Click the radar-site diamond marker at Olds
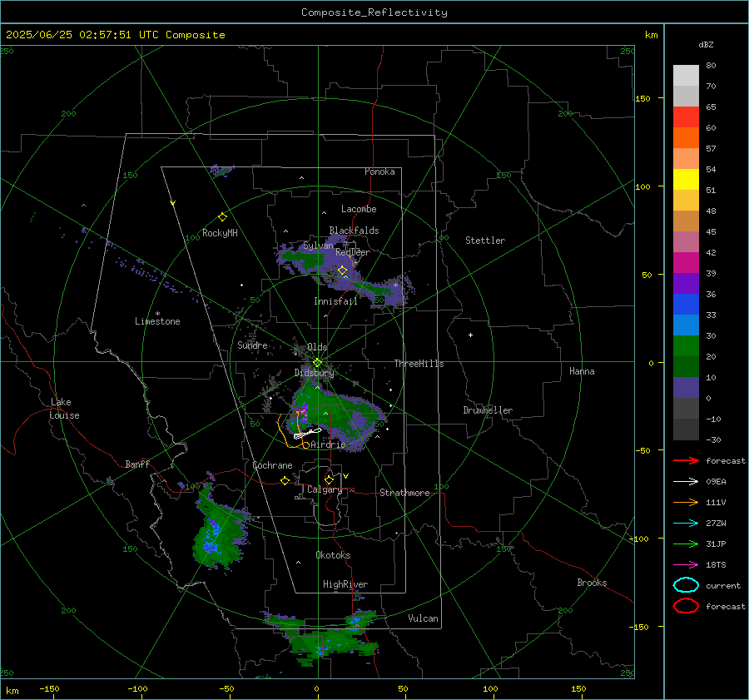 point(317,363)
